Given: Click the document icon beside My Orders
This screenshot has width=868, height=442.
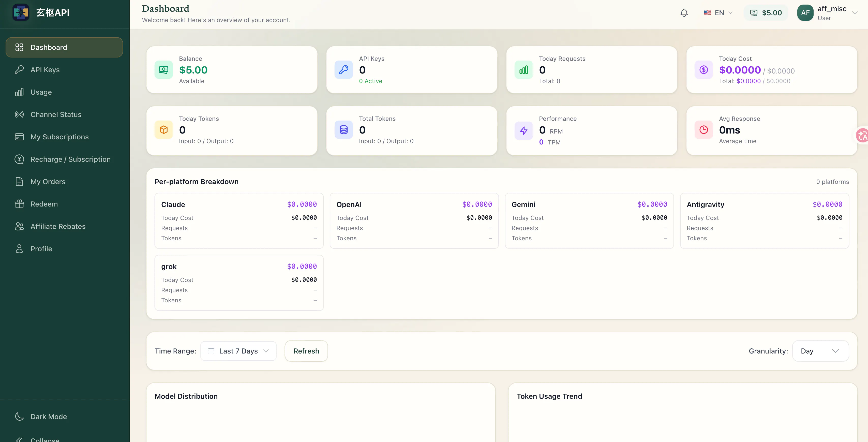Looking at the screenshot, I should [19, 182].
